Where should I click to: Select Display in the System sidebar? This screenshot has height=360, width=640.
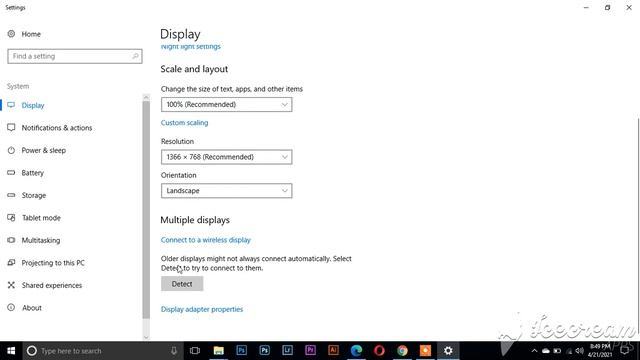(33, 105)
